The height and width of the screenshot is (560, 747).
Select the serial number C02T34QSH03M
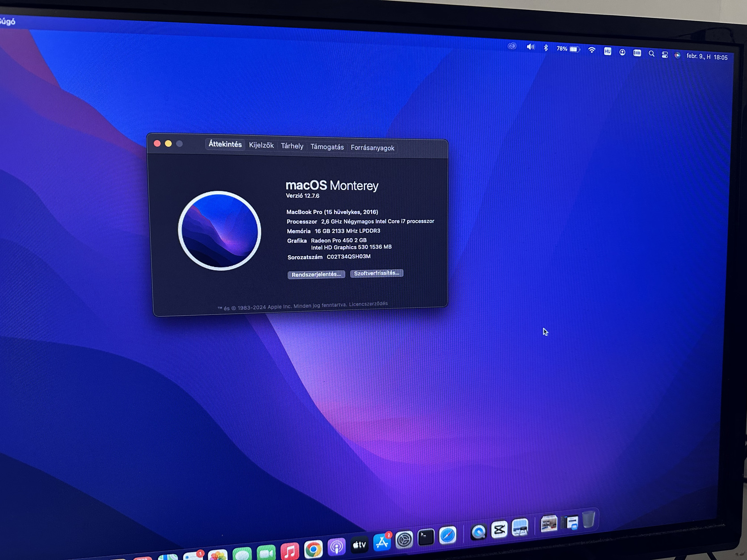[348, 257]
